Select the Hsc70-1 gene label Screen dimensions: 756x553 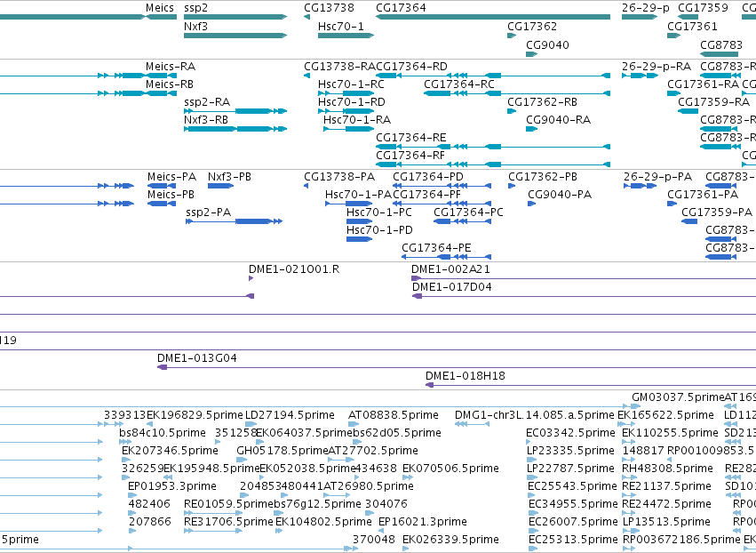coord(341,26)
